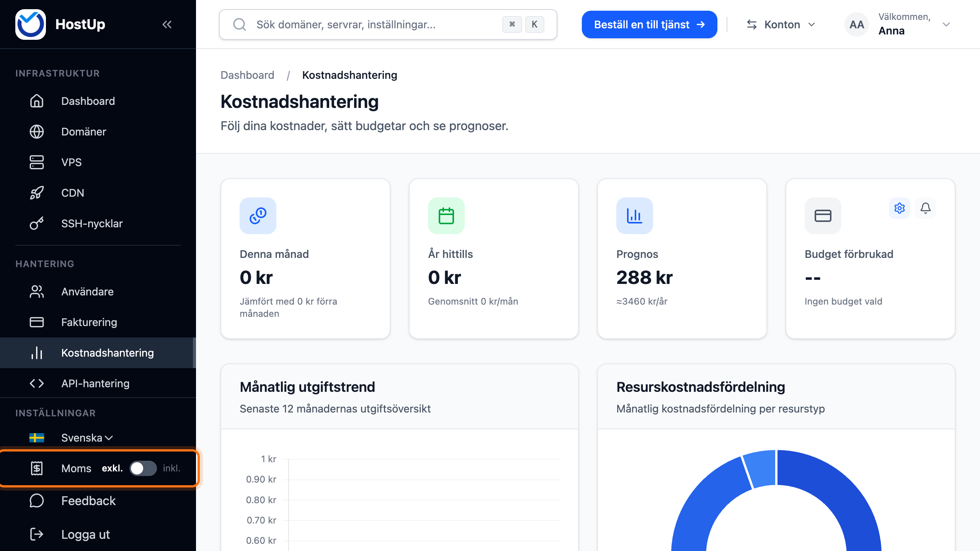The height and width of the screenshot is (551, 980).
Task: Click Beställ en till tjänst button
Action: coord(650,24)
